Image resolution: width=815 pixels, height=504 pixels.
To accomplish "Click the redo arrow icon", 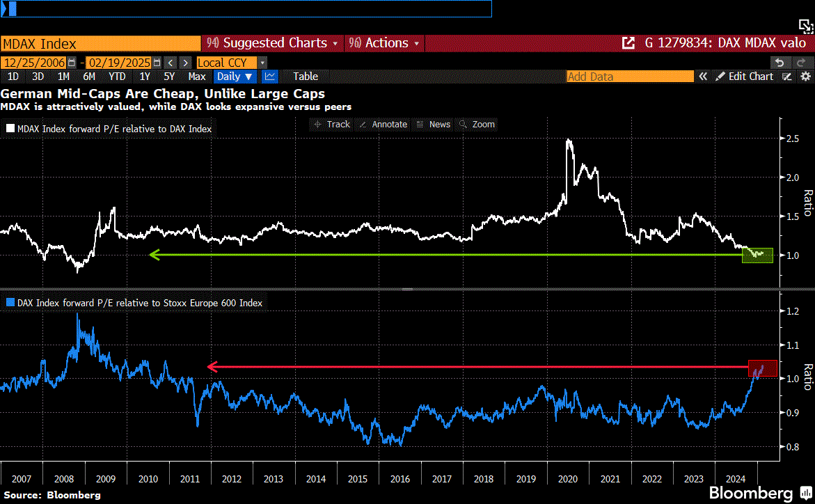I will click(x=801, y=63).
